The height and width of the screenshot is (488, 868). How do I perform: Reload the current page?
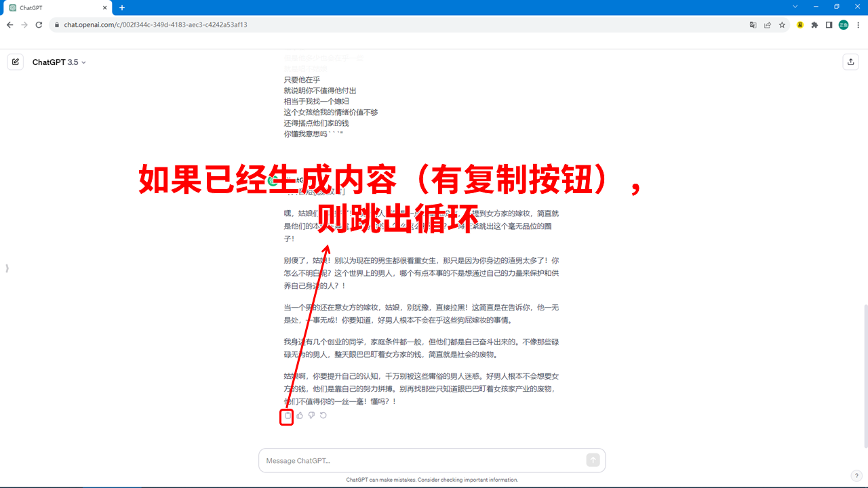[x=39, y=25]
